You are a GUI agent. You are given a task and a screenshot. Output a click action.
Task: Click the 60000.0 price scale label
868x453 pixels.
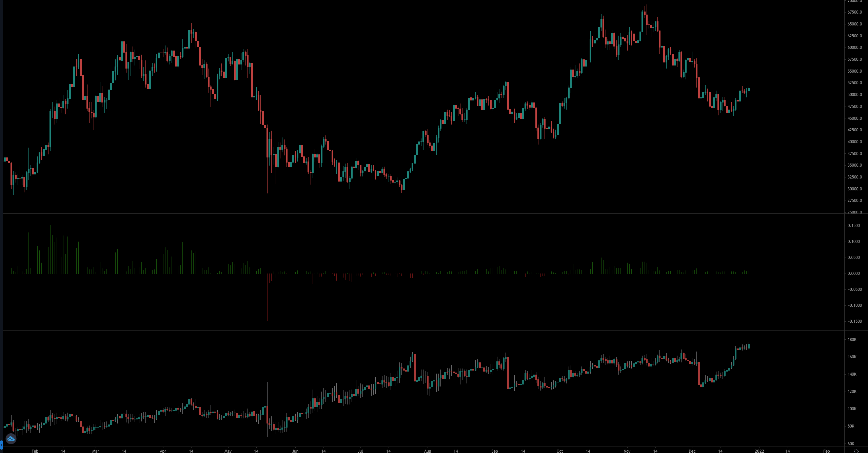(854, 48)
